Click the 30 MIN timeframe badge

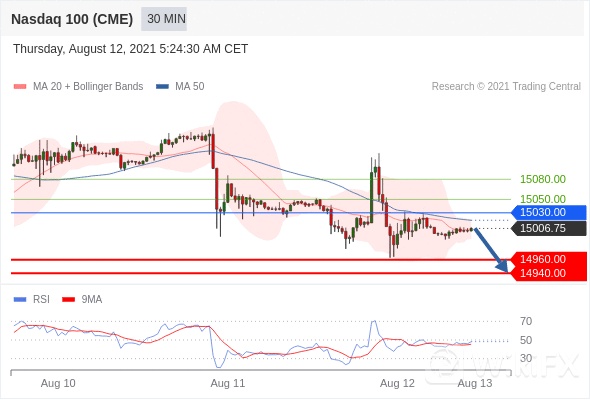click(x=164, y=19)
